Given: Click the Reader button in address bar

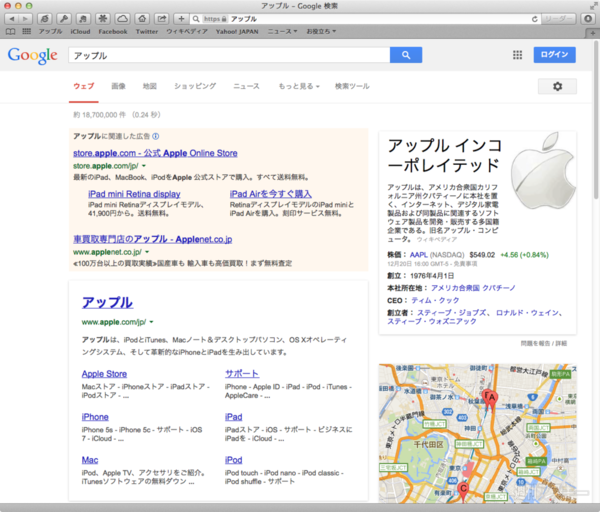Looking at the screenshot, I should (x=559, y=19).
